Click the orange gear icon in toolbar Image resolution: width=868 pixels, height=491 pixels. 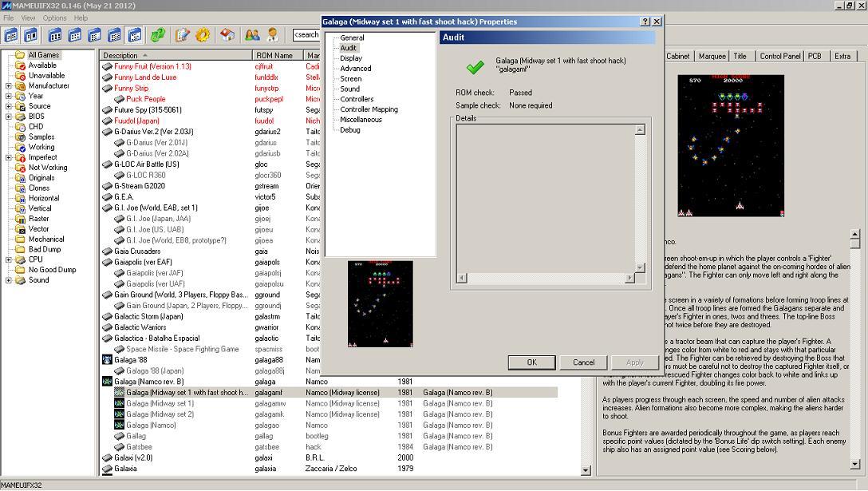pyautogui.click(x=203, y=35)
